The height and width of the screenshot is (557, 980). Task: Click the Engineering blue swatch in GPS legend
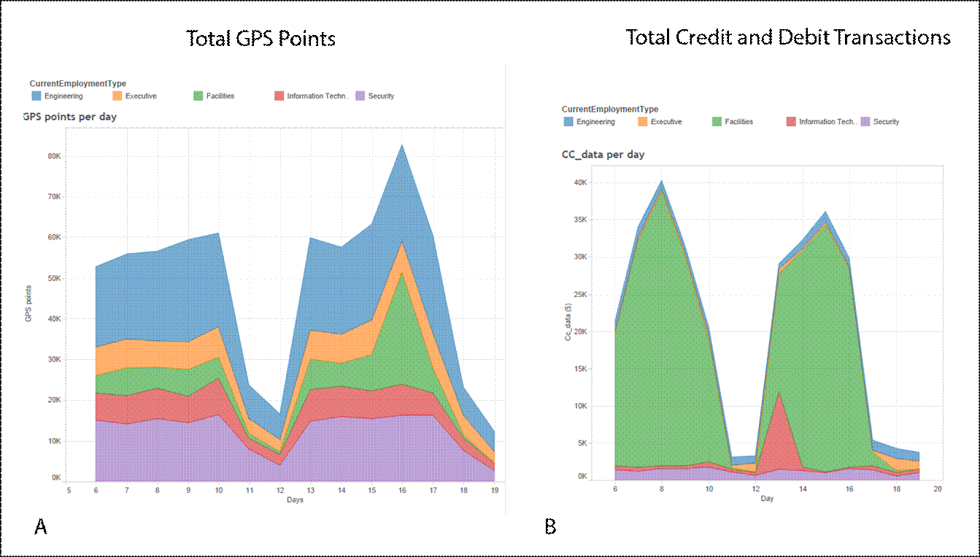click(x=36, y=96)
